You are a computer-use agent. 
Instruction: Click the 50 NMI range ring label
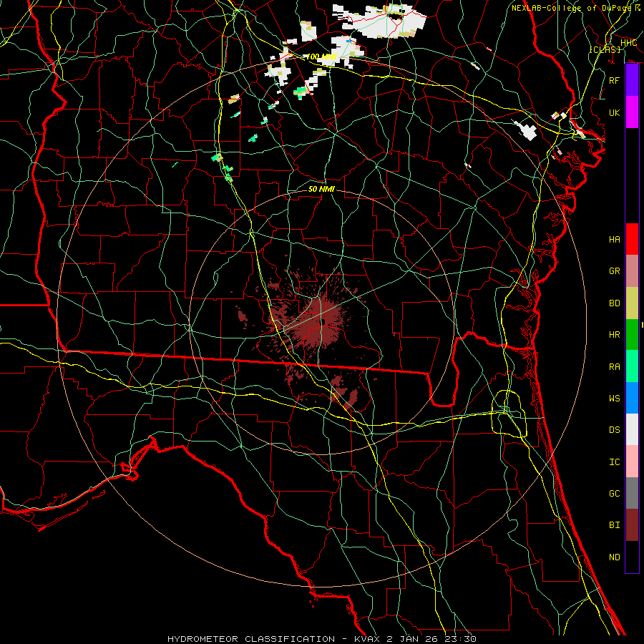[x=321, y=189]
